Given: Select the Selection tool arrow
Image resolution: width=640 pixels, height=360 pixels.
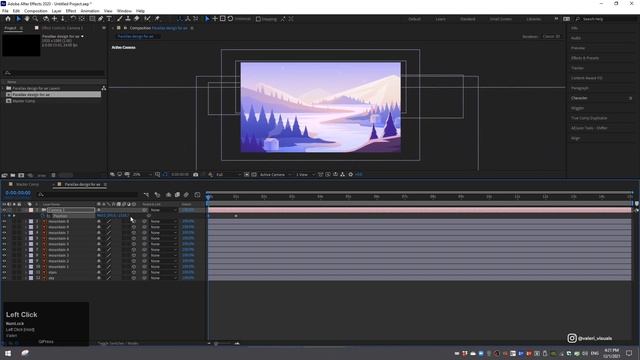Looking at the screenshot, I should [18, 19].
